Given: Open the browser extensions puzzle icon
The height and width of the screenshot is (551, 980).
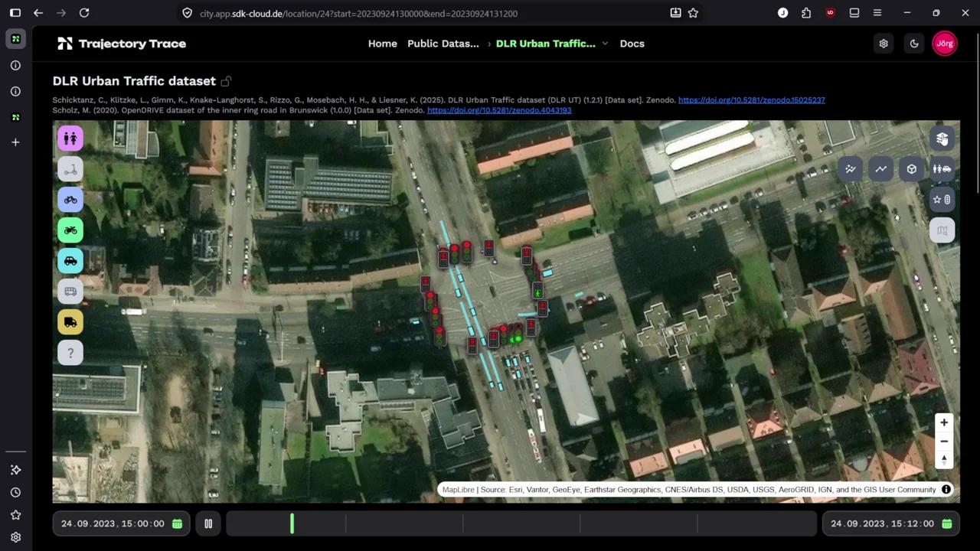Looking at the screenshot, I should click(x=806, y=13).
